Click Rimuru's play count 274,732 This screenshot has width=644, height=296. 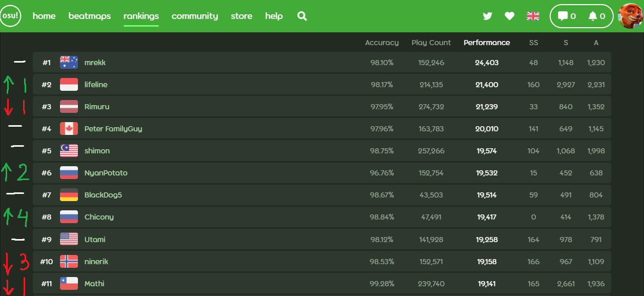coord(431,107)
